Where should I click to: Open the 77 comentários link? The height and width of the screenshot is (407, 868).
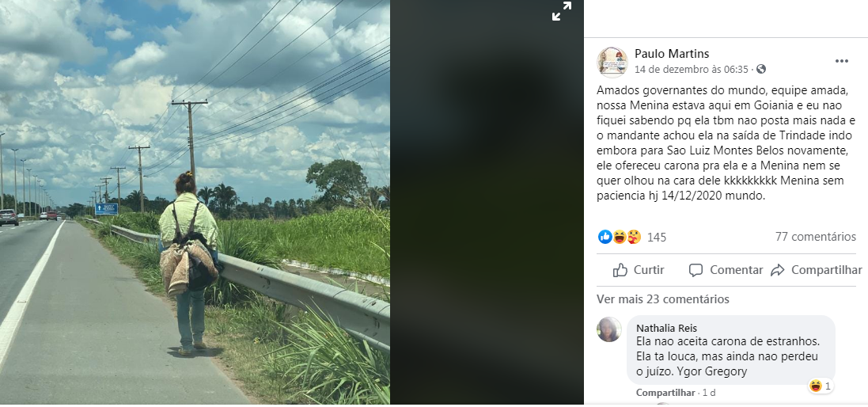point(816,237)
